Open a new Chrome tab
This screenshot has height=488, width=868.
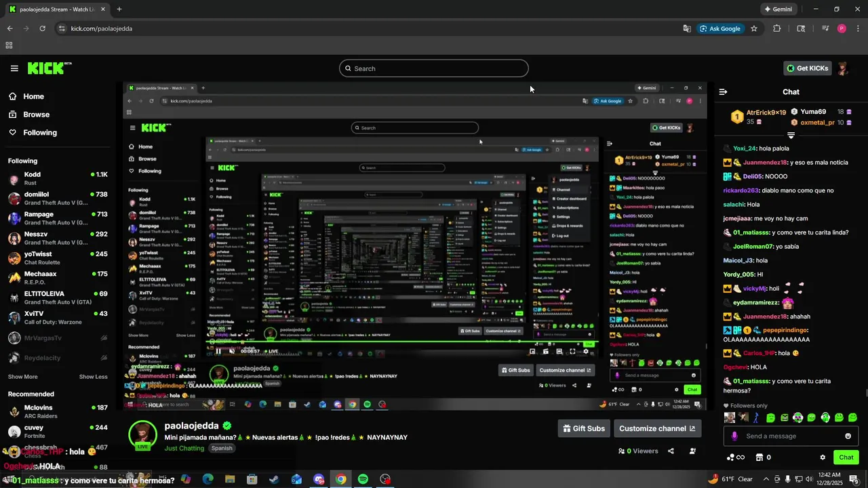119,9
